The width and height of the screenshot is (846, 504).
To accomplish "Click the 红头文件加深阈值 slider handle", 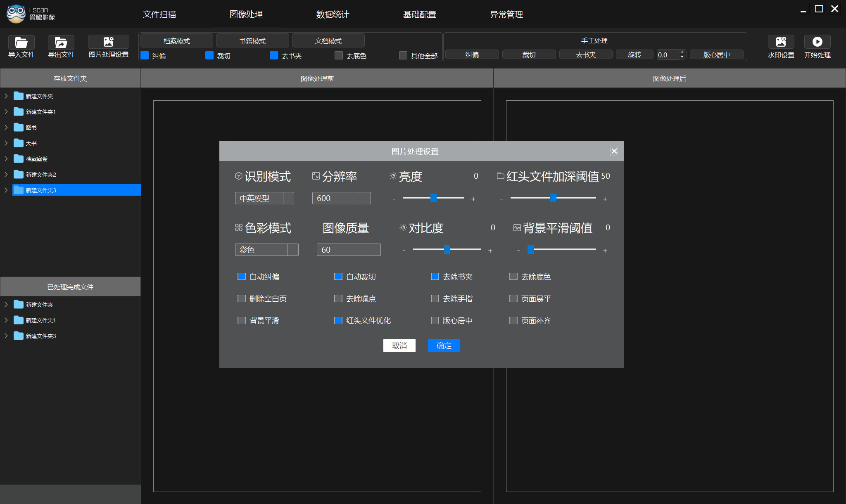I will tap(553, 198).
